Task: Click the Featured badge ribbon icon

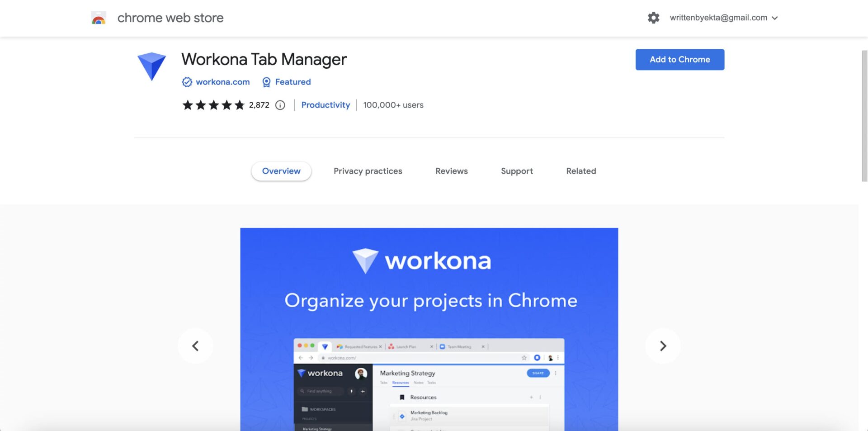Action: (x=266, y=82)
